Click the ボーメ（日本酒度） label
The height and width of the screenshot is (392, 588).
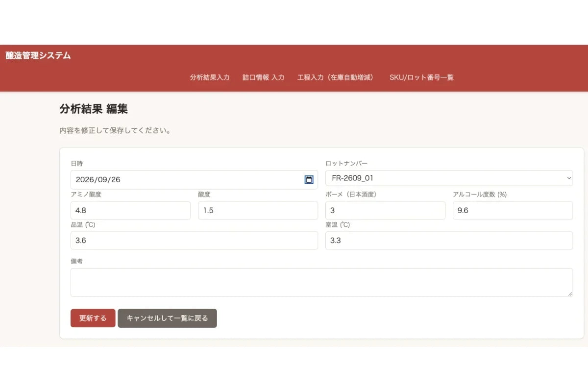click(351, 195)
